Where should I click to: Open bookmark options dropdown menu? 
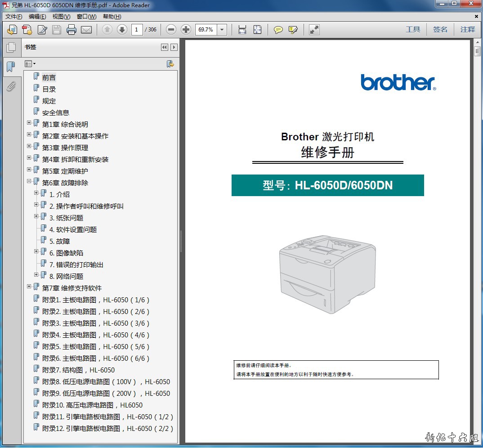point(30,64)
